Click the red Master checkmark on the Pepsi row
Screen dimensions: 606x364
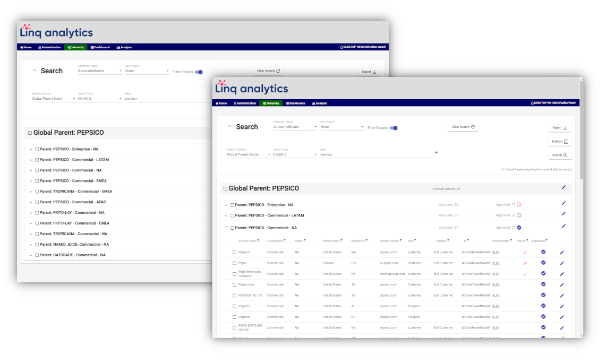click(526, 263)
